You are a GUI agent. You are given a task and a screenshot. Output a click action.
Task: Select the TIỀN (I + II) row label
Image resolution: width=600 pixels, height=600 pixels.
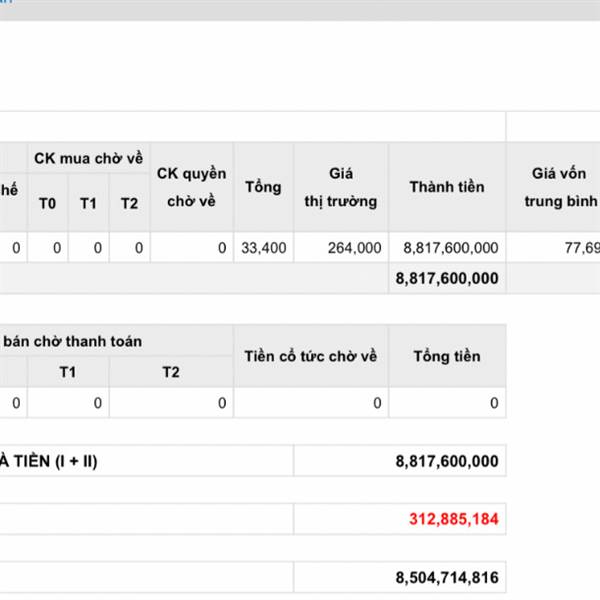point(50,461)
